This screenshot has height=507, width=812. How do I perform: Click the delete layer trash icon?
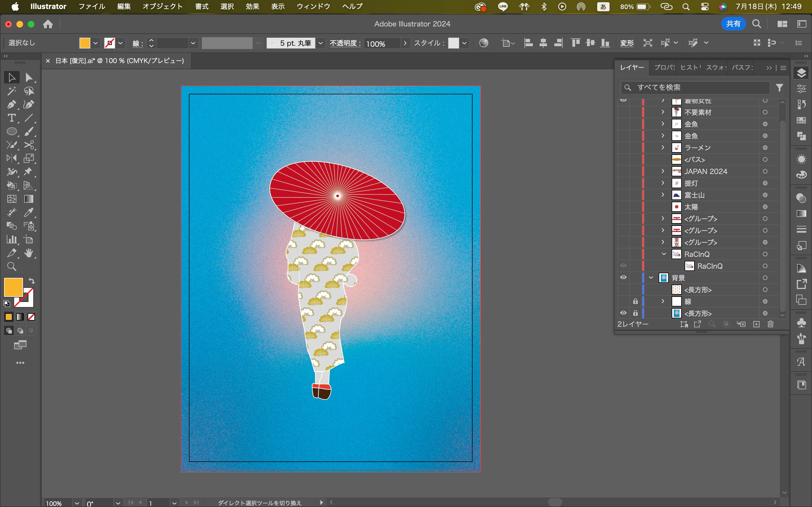tap(771, 324)
